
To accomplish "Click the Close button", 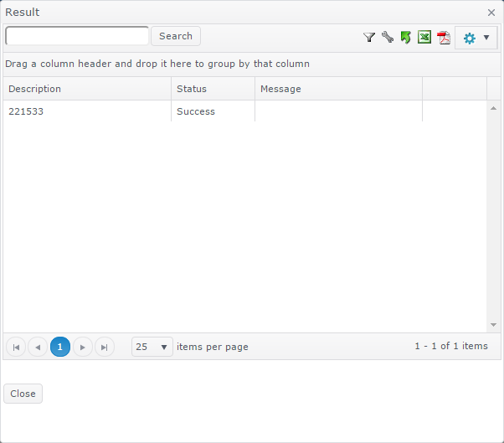I will [x=23, y=394].
